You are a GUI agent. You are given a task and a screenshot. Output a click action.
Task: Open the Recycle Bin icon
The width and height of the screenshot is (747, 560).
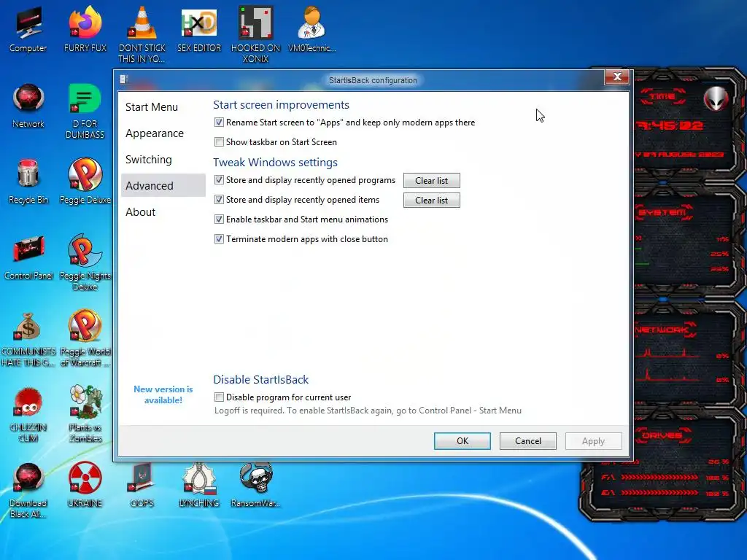click(28, 182)
